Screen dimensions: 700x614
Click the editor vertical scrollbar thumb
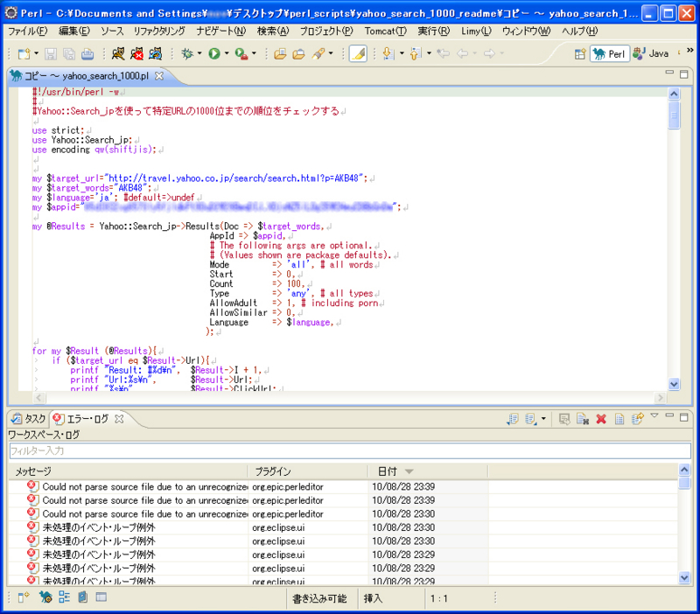click(x=674, y=115)
